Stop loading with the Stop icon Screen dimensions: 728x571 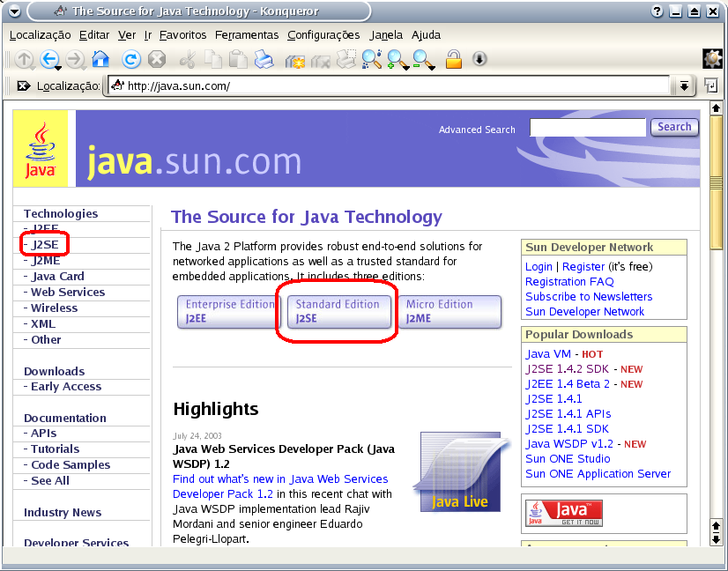point(157,59)
